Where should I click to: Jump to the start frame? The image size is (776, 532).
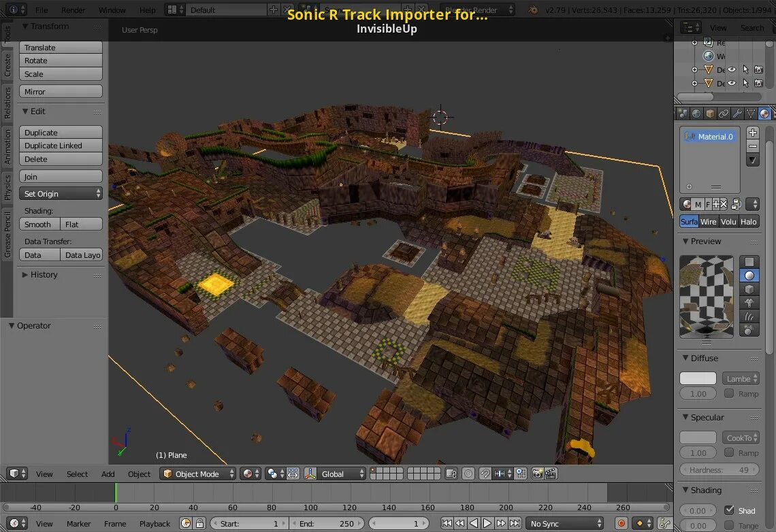pyautogui.click(x=447, y=523)
